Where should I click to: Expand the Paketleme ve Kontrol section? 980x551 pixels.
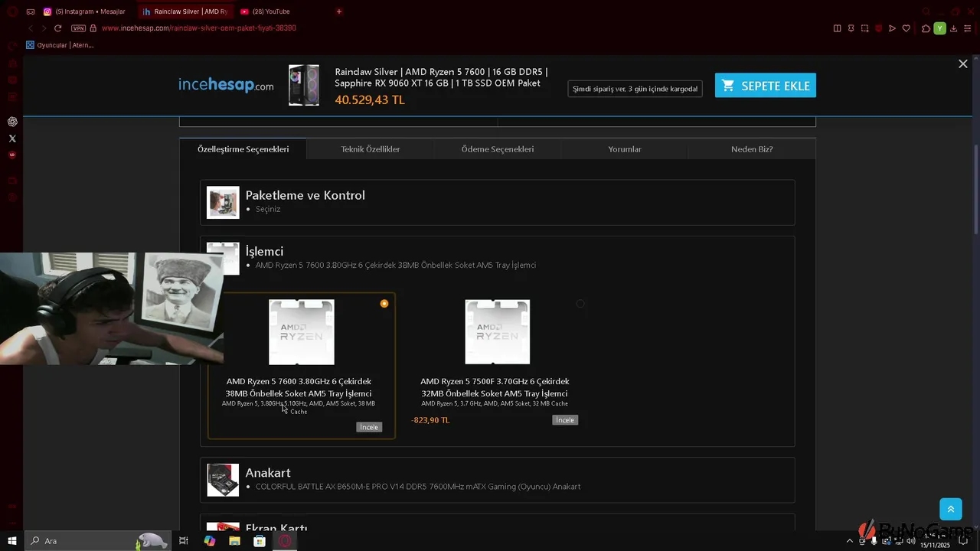[498, 202]
